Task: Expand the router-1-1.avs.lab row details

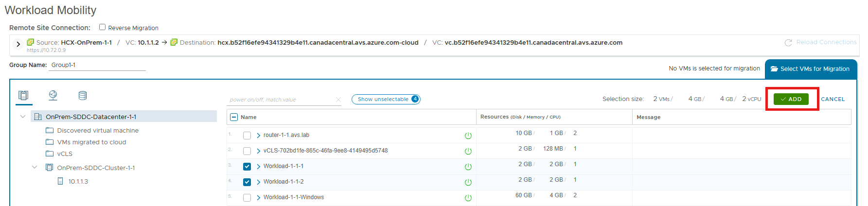Action: pos(258,136)
